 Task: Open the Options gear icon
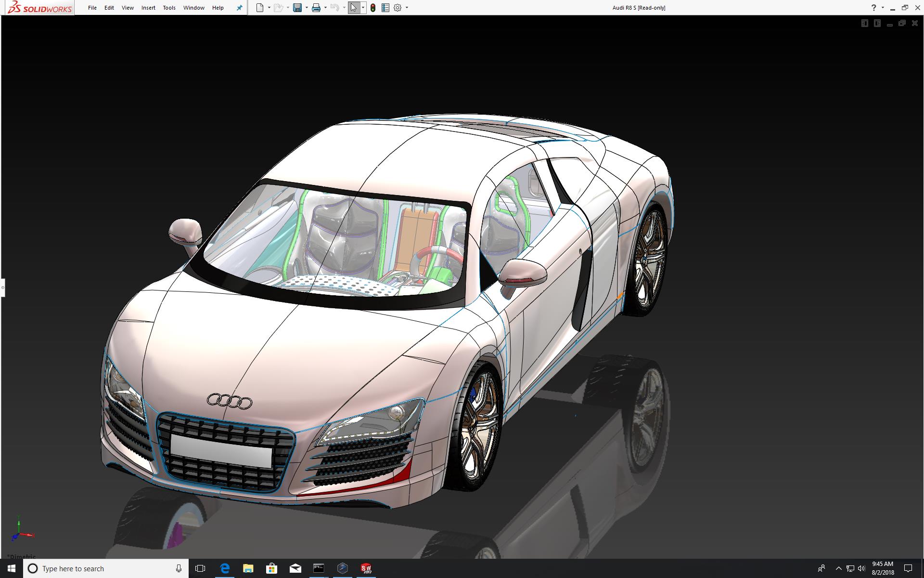[398, 8]
